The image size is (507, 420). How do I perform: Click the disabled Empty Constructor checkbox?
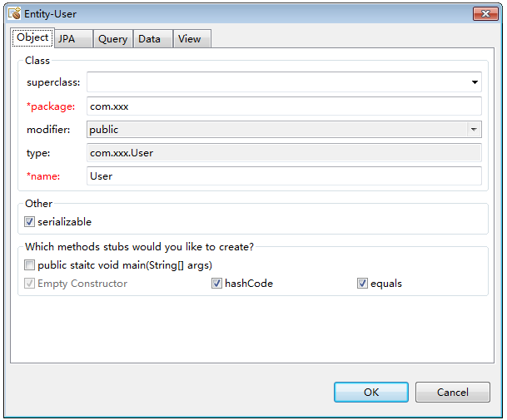[29, 284]
